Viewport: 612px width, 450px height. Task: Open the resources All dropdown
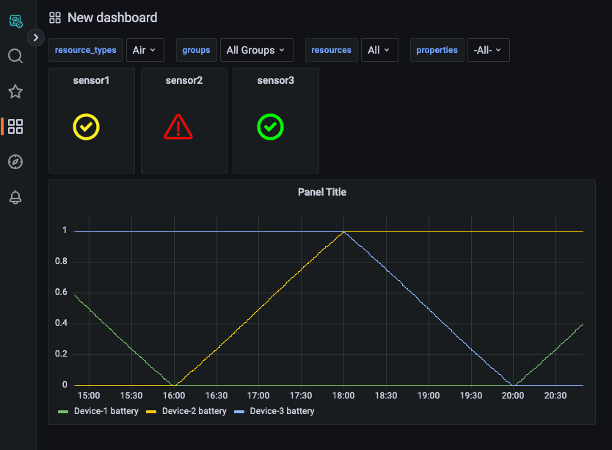point(379,50)
